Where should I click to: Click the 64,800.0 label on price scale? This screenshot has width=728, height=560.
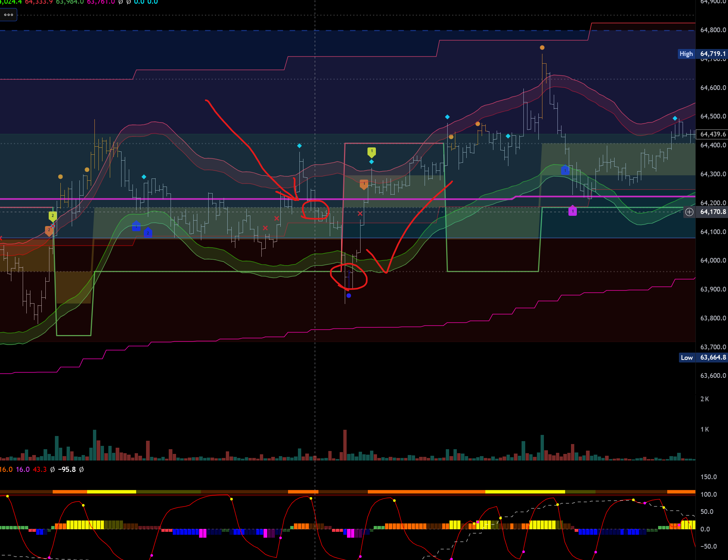[713, 30]
